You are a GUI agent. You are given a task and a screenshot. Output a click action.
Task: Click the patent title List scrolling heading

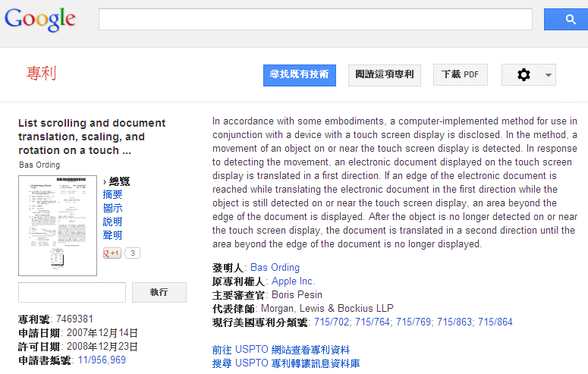pos(92,137)
